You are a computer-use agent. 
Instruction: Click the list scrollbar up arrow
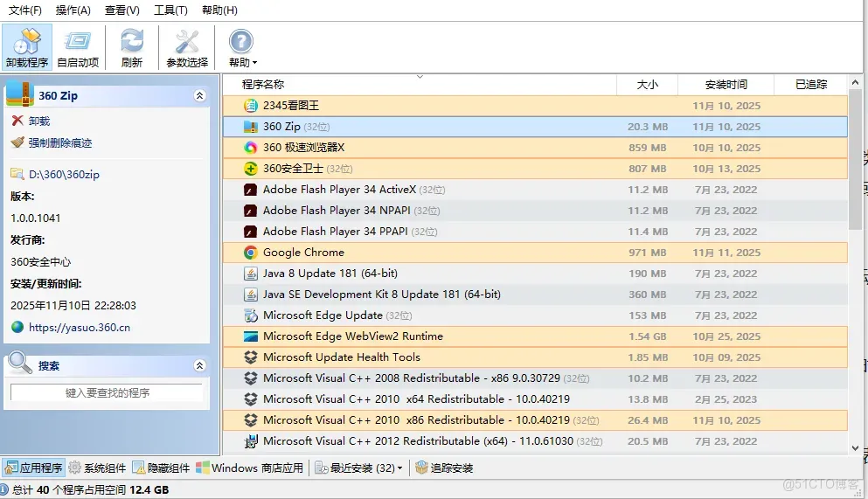coord(855,82)
